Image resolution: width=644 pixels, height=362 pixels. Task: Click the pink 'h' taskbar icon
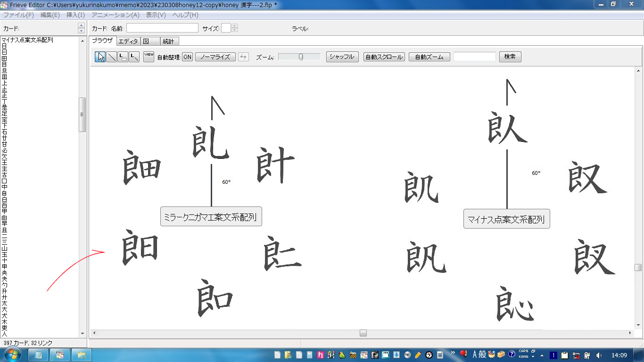321,355
